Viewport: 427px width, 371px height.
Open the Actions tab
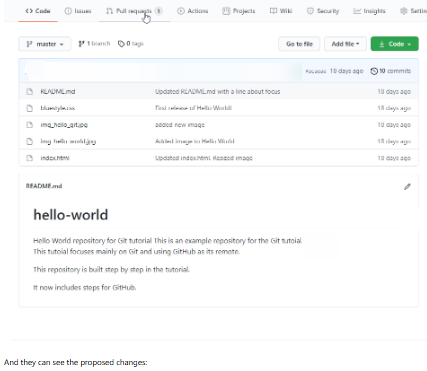click(x=193, y=11)
